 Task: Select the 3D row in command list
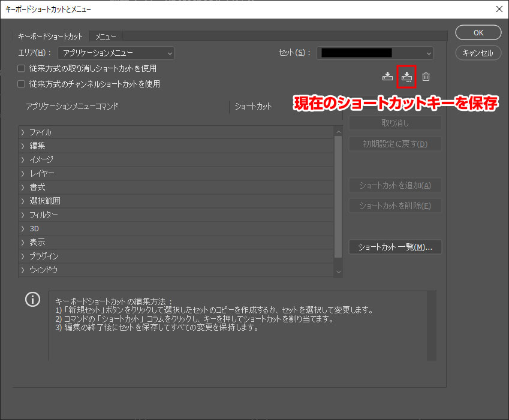click(x=34, y=228)
